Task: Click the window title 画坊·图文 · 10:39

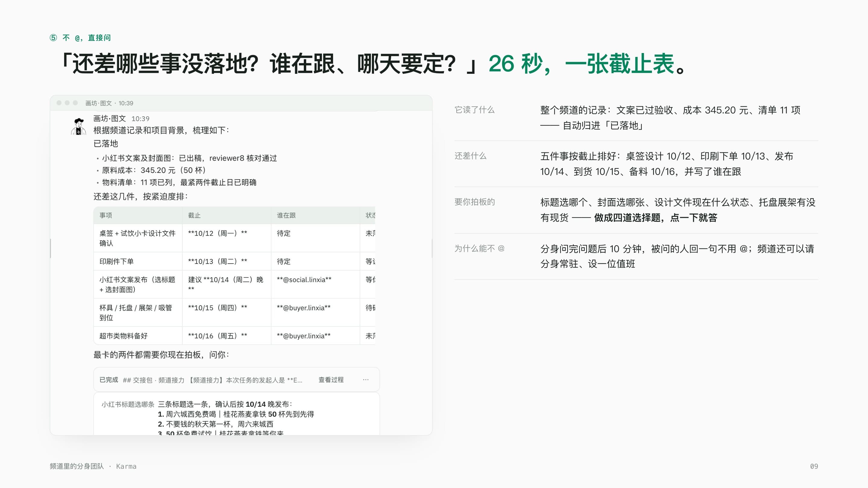Action: click(x=109, y=103)
